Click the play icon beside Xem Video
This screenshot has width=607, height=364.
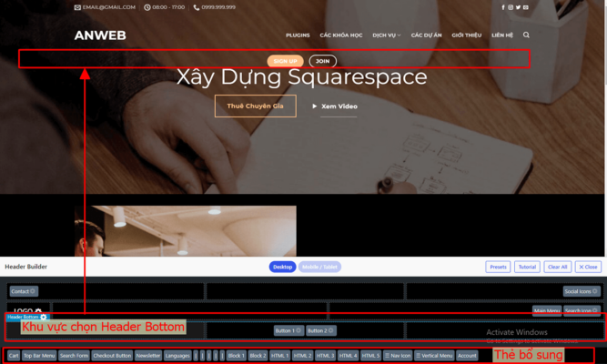click(x=315, y=106)
